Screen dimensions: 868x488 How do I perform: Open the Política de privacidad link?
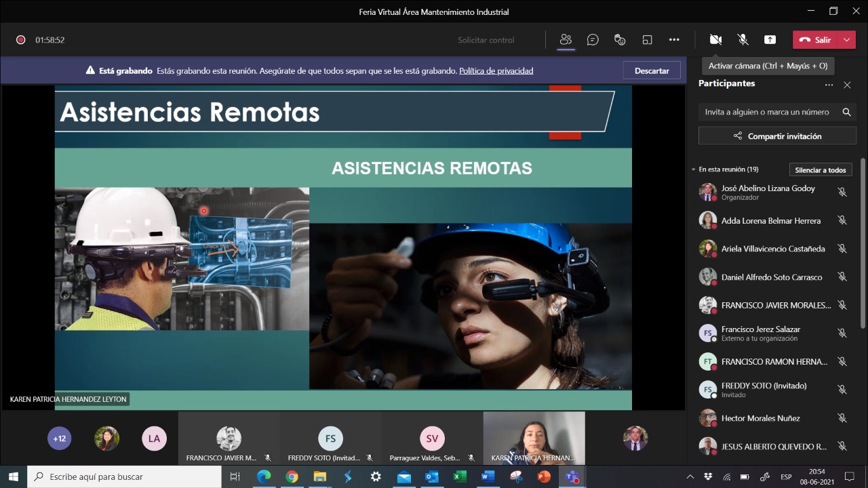pos(496,70)
